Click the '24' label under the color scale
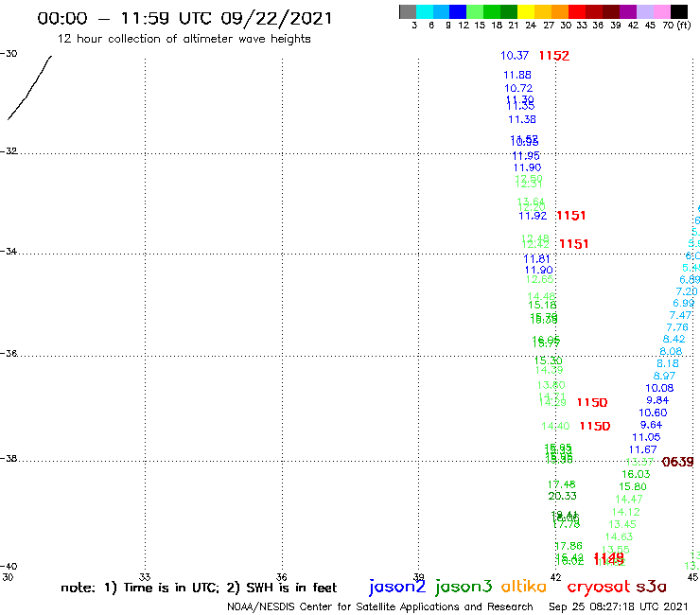The height and width of the screenshot is (615, 700). 531,25
